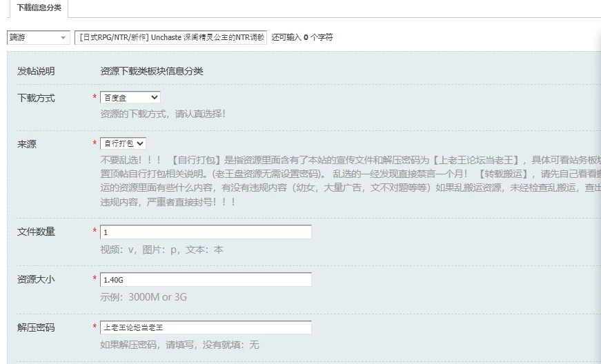Click the hint 如果解压密码，请填写，没有就填：无

pyautogui.click(x=180, y=345)
